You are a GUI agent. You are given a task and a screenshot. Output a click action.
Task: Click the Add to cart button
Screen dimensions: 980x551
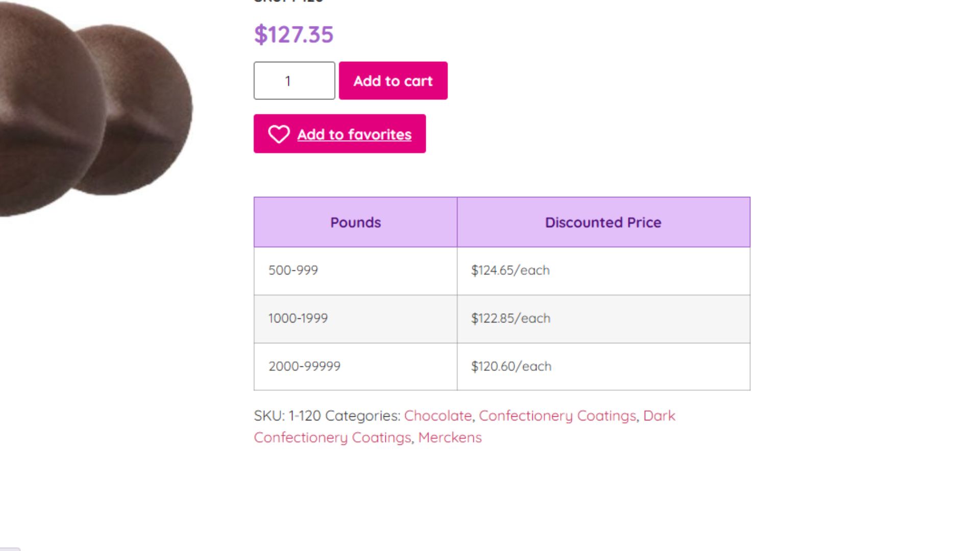pos(393,81)
